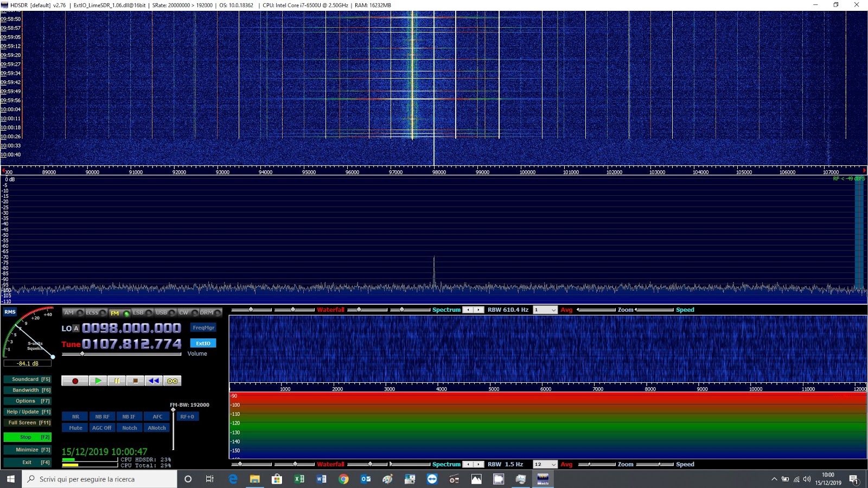Start recording with the red record icon
This screenshot has width=868, height=488.
tap(75, 380)
